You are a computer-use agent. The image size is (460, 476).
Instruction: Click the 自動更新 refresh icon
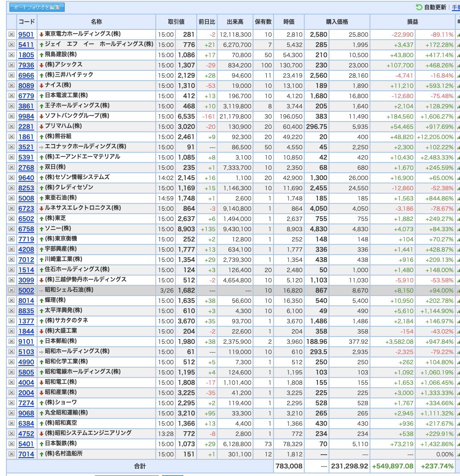pos(419,7)
